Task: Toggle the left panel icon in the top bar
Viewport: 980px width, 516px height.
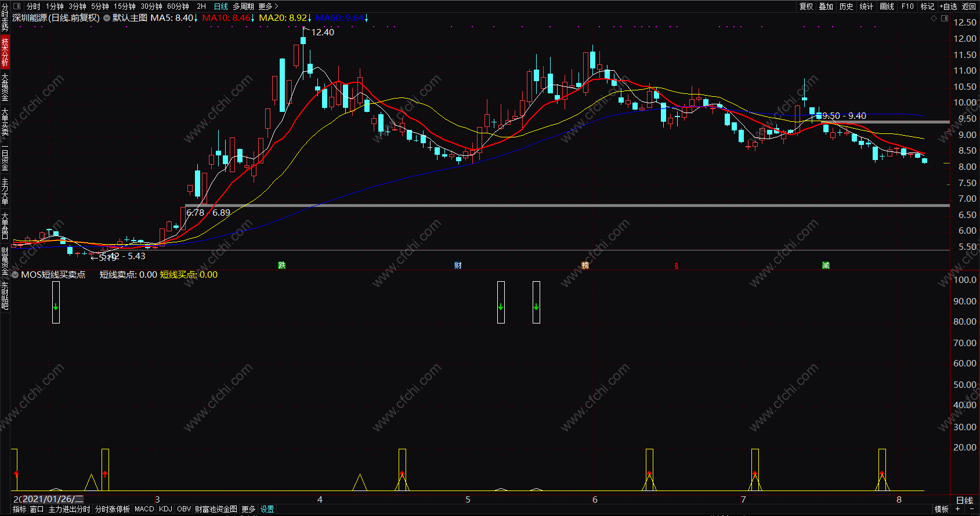Action: click(x=17, y=6)
